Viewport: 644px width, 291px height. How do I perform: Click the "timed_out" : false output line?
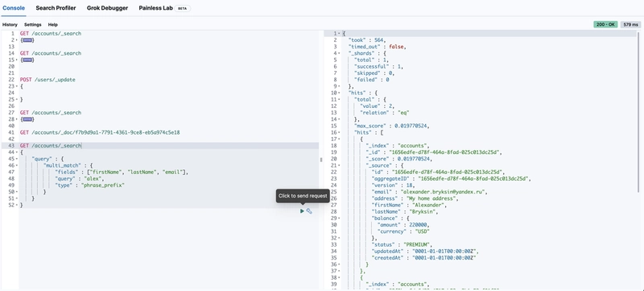point(377,47)
